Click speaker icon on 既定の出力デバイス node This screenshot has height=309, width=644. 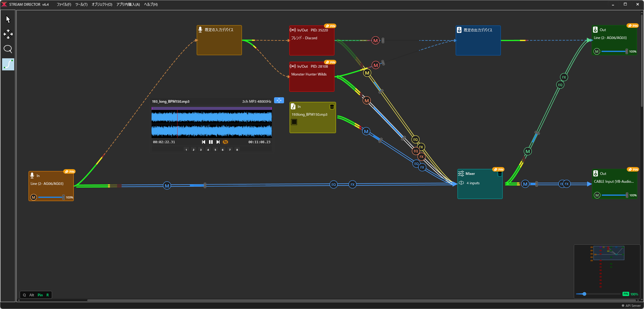pos(459,30)
